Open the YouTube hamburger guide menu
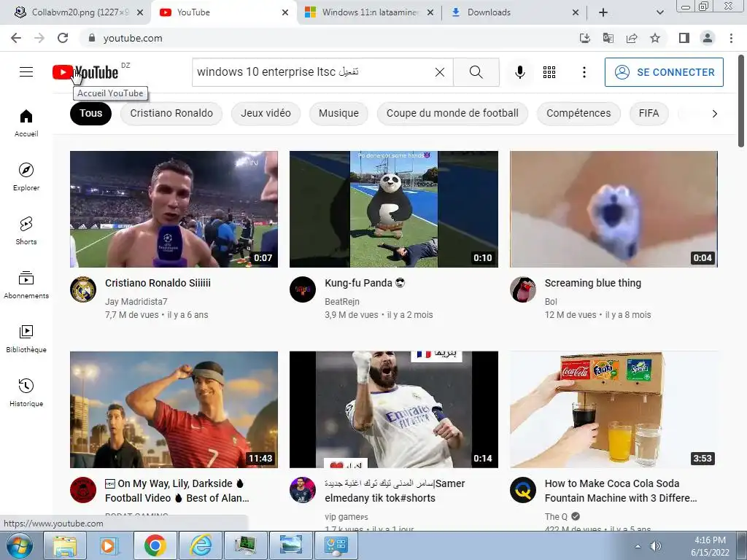747x560 pixels. pyautogui.click(x=26, y=72)
